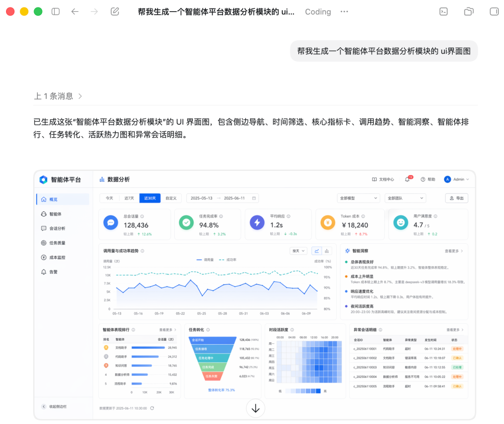This screenshot has width=504, height=424.
Task: Click 已处理 status tag in anomaly table
Action: pos(457,367)
